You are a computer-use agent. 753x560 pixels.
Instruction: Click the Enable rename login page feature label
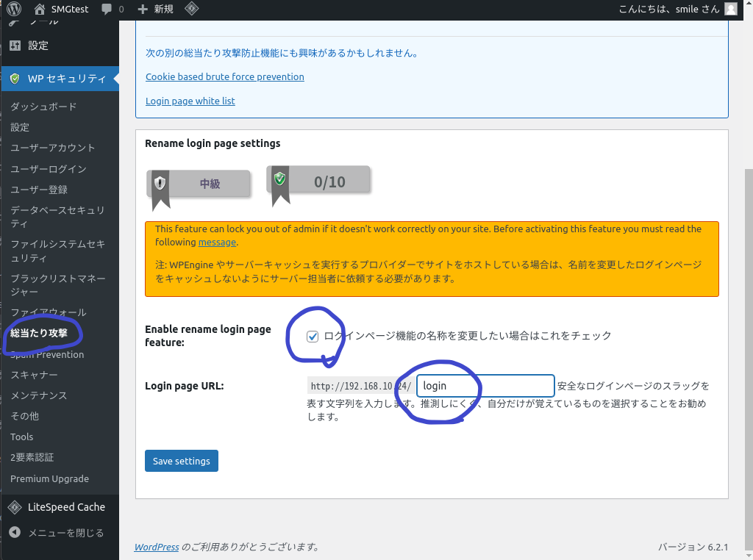pyautogui.click(x=208, y=336)
